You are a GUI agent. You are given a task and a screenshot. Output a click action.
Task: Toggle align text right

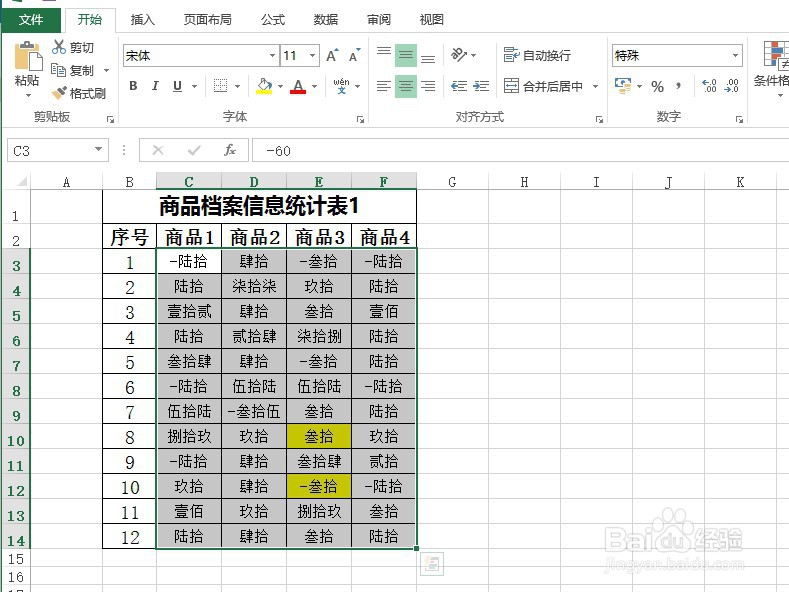tap(428, 86)
